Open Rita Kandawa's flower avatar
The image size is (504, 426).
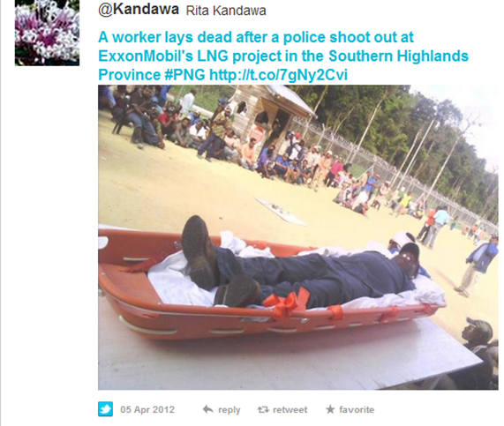(x=48, y=33)
